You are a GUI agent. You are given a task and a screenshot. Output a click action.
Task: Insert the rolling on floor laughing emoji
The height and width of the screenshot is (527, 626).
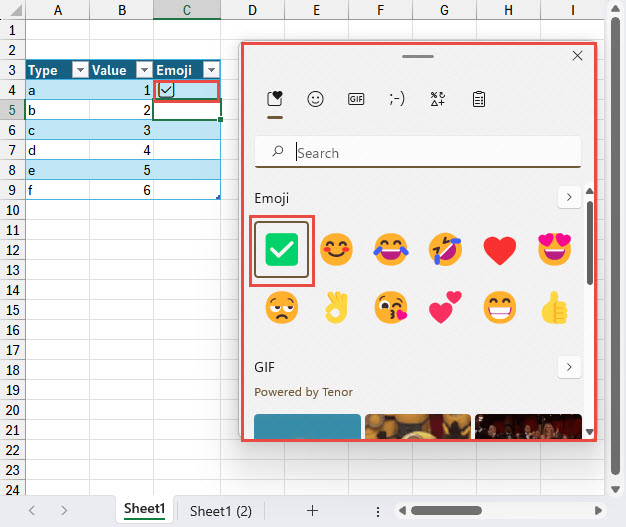click(445, 250)
